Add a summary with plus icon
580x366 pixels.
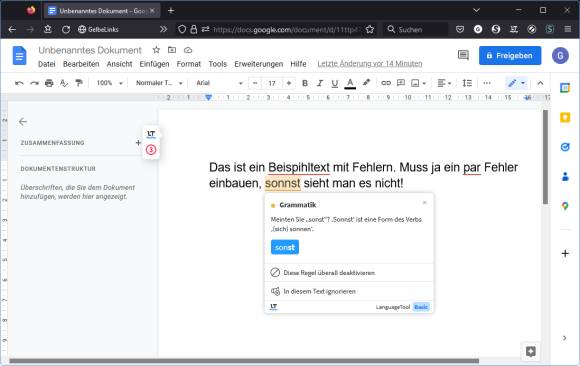pos(138,142)
